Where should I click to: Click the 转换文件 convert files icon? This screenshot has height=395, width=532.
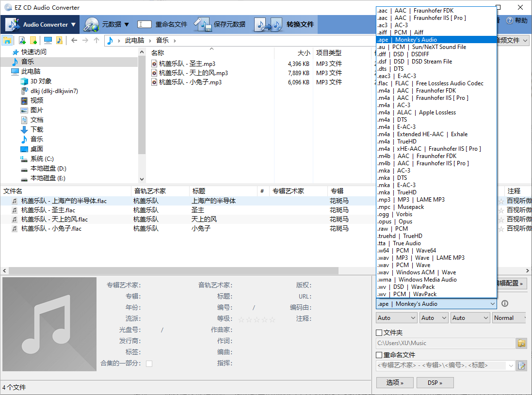(x=269, y=24)
